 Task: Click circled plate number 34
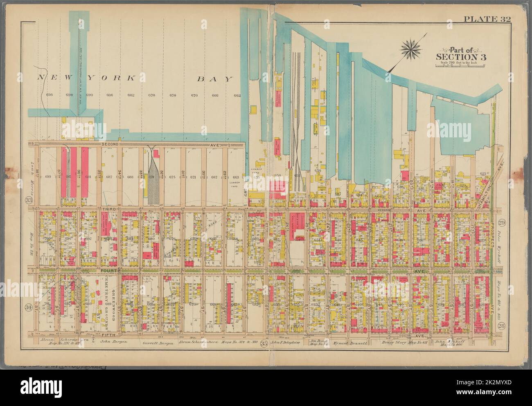point(28,307)
